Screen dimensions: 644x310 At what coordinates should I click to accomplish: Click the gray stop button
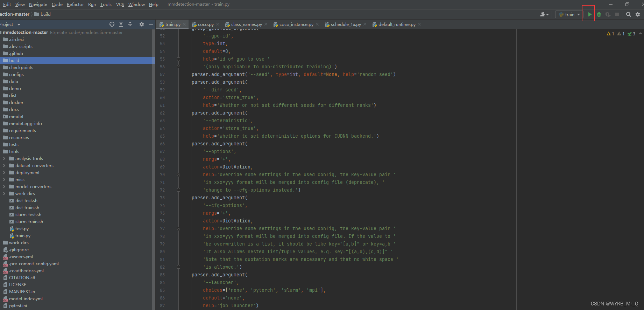[x=617, y=14]
